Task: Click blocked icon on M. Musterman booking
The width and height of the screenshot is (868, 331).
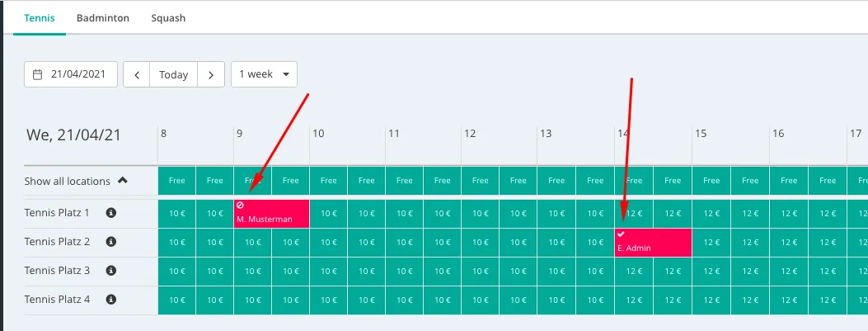Action: (x=240, y=205)
